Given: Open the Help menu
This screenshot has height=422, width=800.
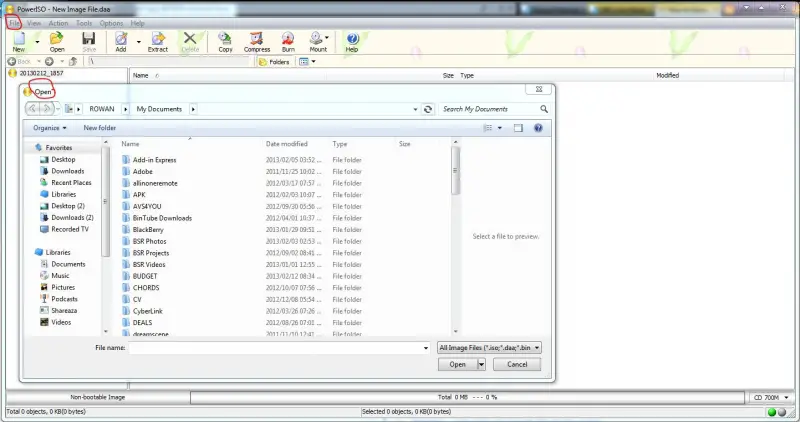Looking at the screenshot, I should 137,23.
